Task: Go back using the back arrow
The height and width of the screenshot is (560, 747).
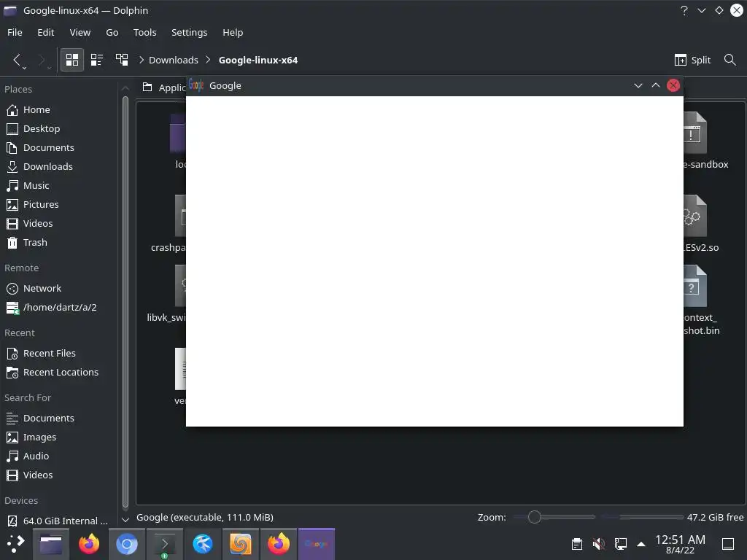Action: click(17, 60)
